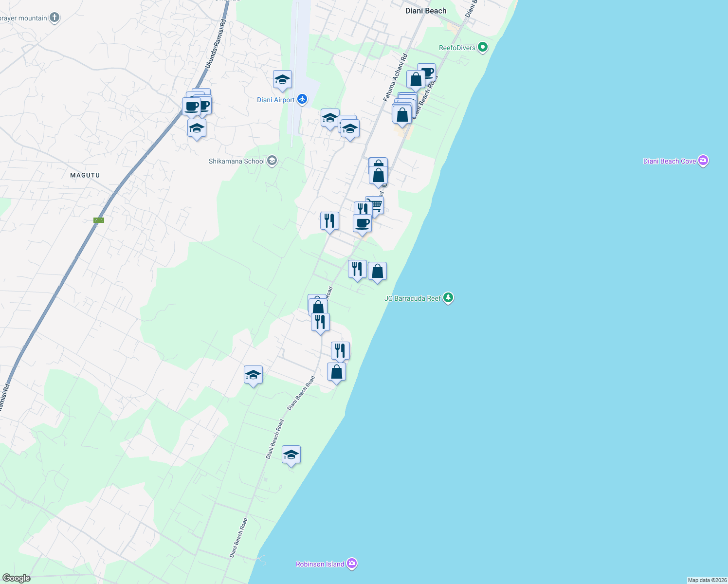The width and height of the screenshot is (728, 584).
Task: Open the paired restaurant and bag pins mid-coast
Action: tap(358, 269)
